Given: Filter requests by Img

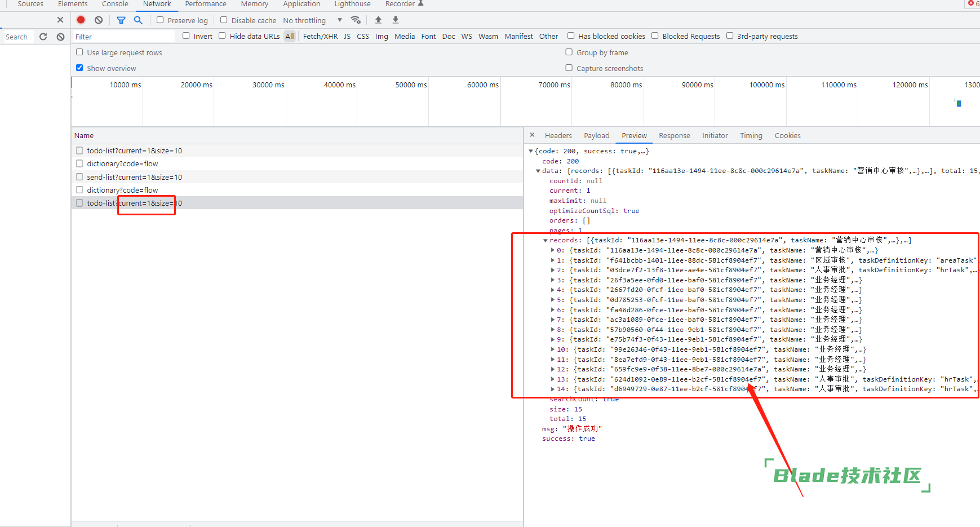Looking at the screenshot, I should pyautogui.click(x=382, y=36).
